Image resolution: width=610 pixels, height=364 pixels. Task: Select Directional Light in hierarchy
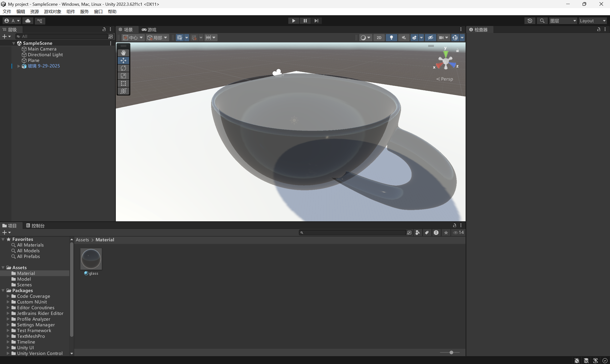(x=45, y=55)
